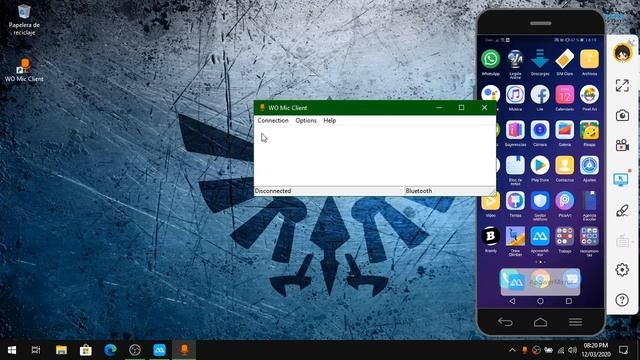Open the Calendario app
The width and height of the screenshot is (640, 360).
564,95
